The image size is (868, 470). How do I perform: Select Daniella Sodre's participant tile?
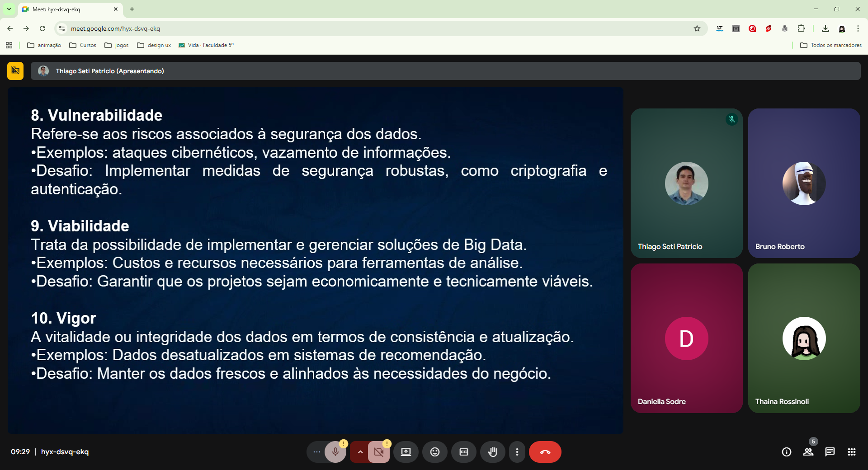point(687,338)
